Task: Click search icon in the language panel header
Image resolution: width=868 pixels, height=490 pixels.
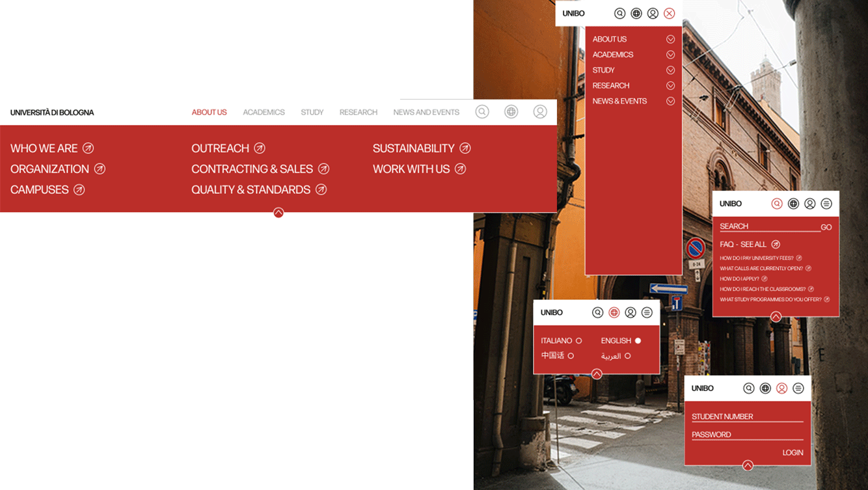Action: (x=598, y=312)
